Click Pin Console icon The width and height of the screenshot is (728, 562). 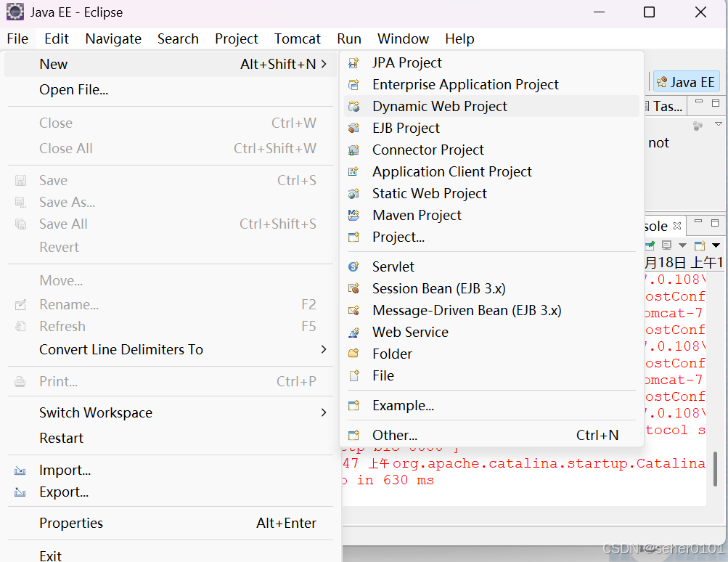click(x=650, y=245)
